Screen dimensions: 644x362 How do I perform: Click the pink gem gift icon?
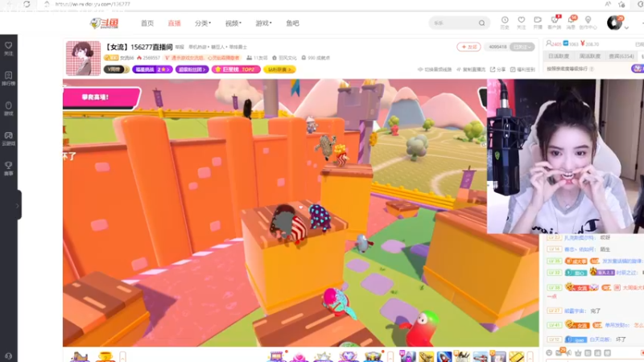click(299, 356)
